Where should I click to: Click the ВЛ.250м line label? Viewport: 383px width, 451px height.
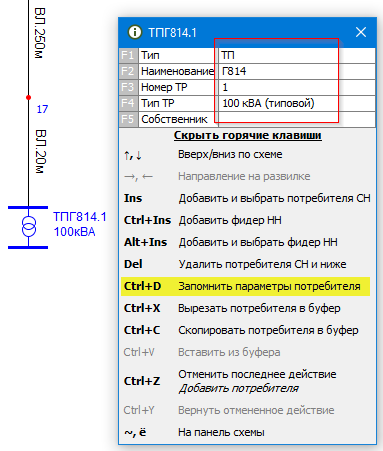click(40, 33)
